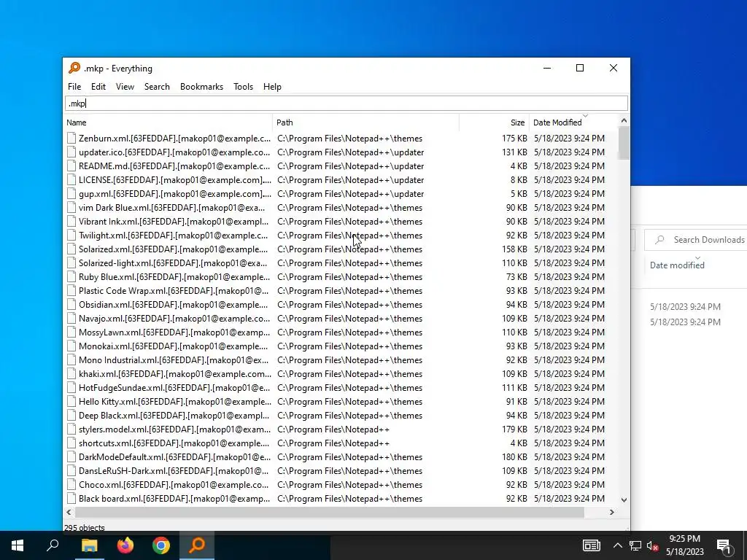Click the file icon of vim Dark Blue.xml
The width and height of the screenshot is (747, 560).
coord(71,208)
